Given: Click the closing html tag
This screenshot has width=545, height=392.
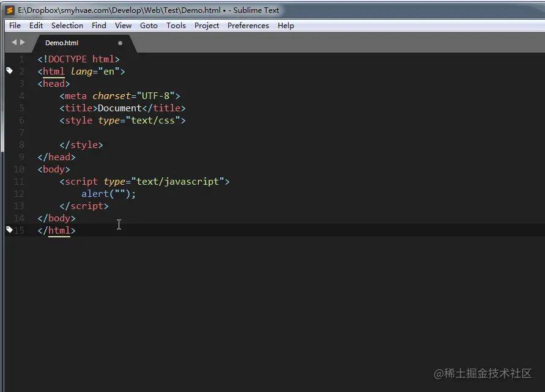Looking at the screenshot, I should click(x=56, y=231).
